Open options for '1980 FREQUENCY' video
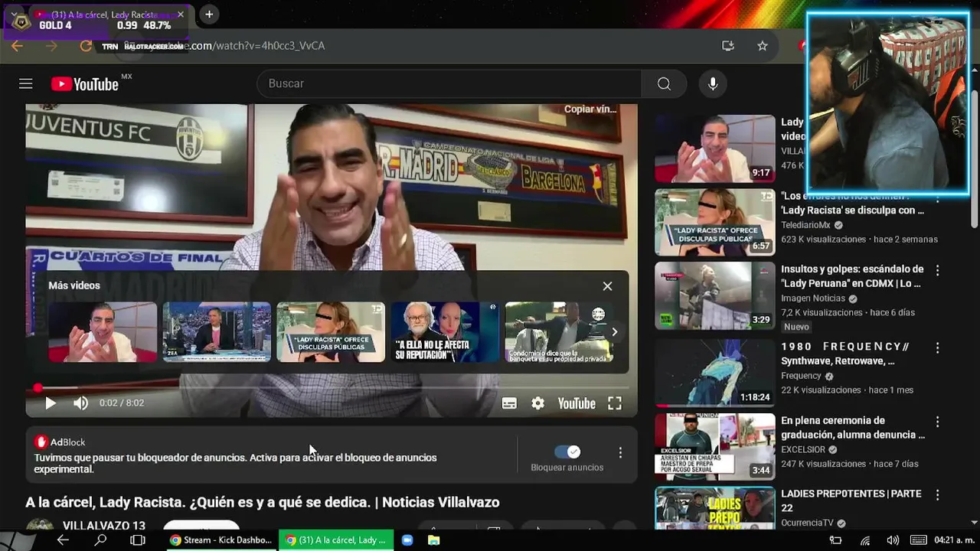 click(x=937, y=347)
